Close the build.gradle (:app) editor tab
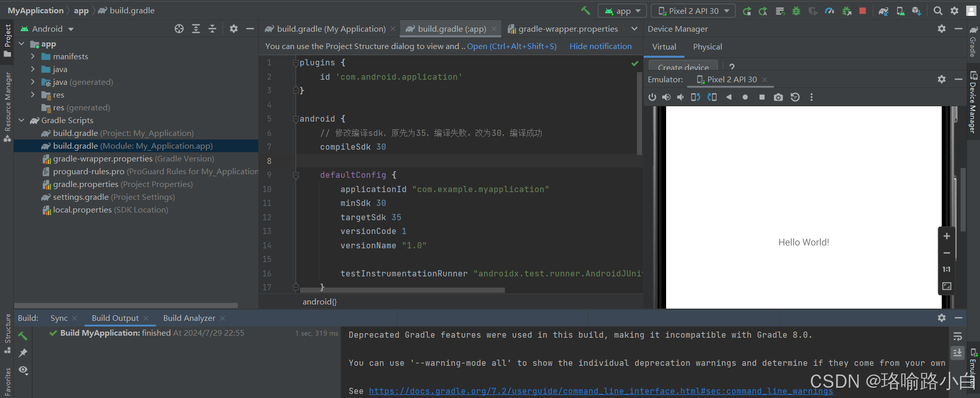The image size is (980, 398). [x=494, y=29]
